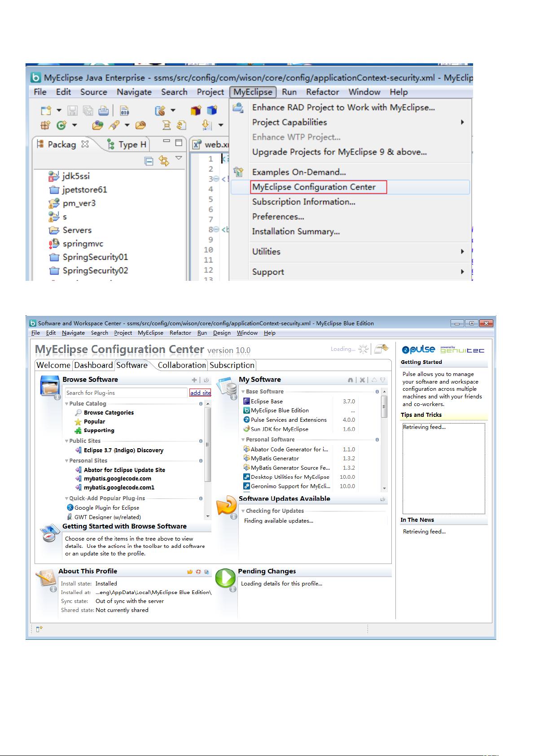Click the Collapse All icon in Package Explorer
Screen dimensions: 535x756
(149, 161)
